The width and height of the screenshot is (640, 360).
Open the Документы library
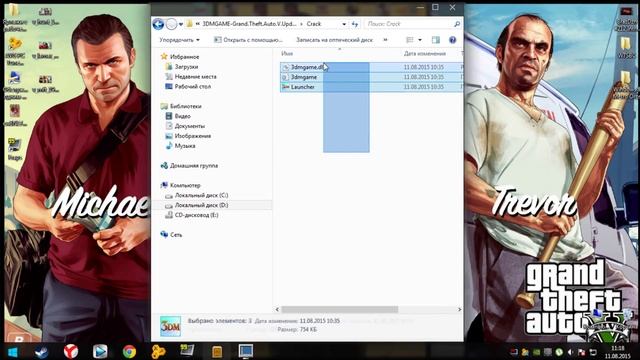(x=185, y=126)
